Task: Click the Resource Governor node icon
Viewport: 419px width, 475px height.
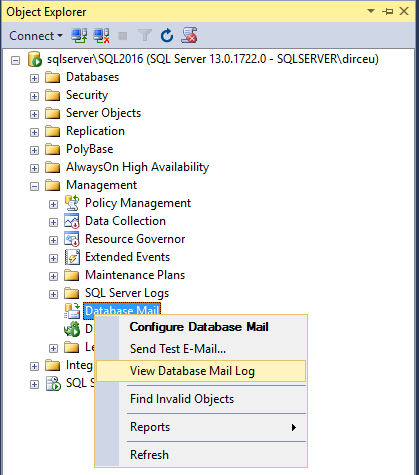Action: 72,239
